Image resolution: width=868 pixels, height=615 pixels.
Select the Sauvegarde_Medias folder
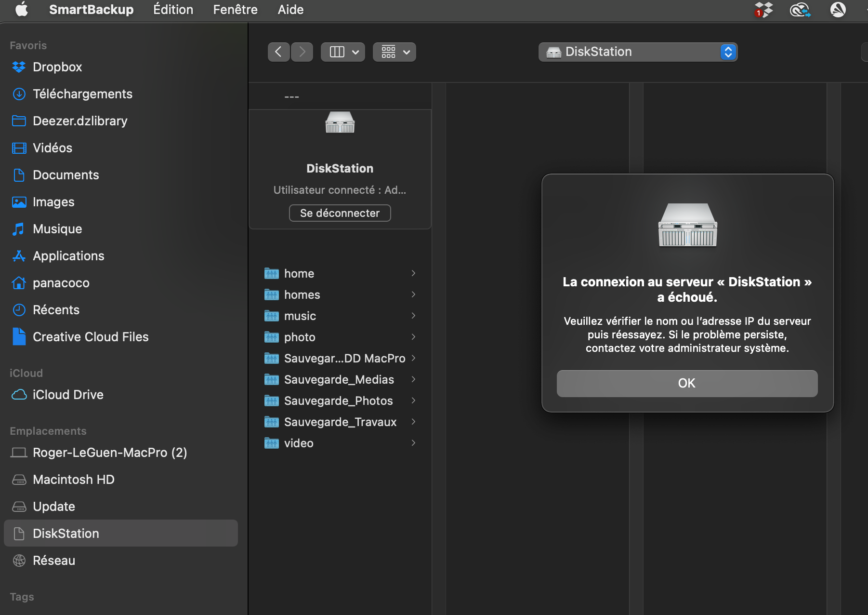point(340,379)
